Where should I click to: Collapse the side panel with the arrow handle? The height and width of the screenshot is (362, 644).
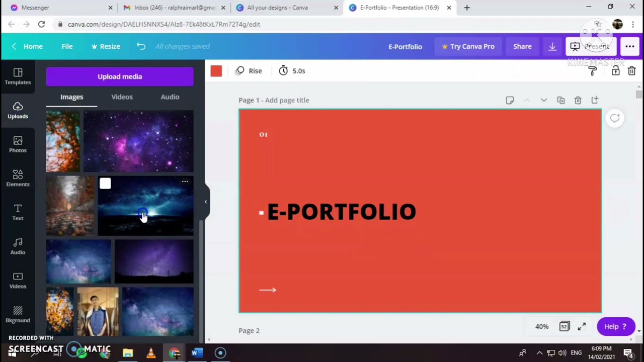pyautogui.click(x=205, y=202)
